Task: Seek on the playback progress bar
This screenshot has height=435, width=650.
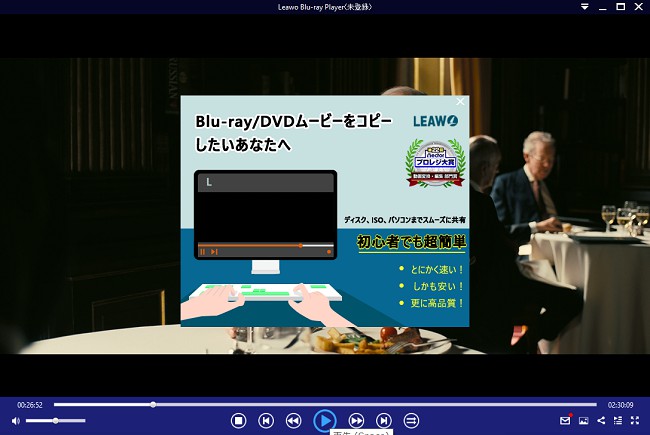Action: (x=325, y=404)
